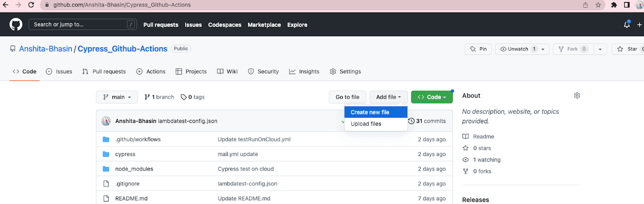
Task: Click the Go to file button
Action: (x=347, y=97)
